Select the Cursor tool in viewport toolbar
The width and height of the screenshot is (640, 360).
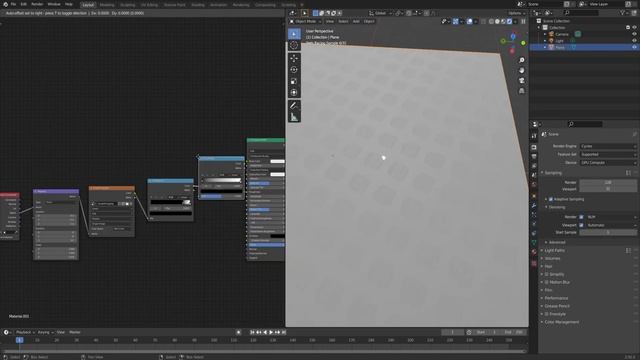(x=294, y=45)
